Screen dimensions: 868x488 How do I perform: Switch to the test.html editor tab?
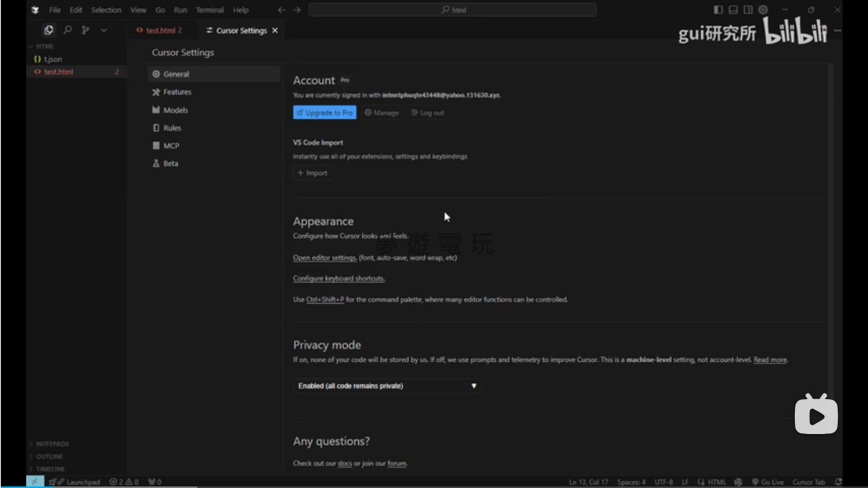pos(160,30)
